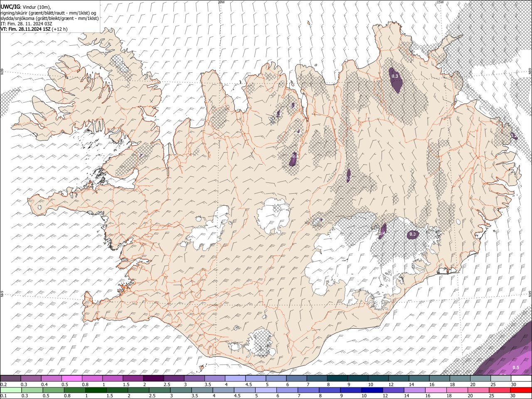Click the '20W' longitude label at top edge
The width and height of the screenshot is (532, 399).
(221, 2)
